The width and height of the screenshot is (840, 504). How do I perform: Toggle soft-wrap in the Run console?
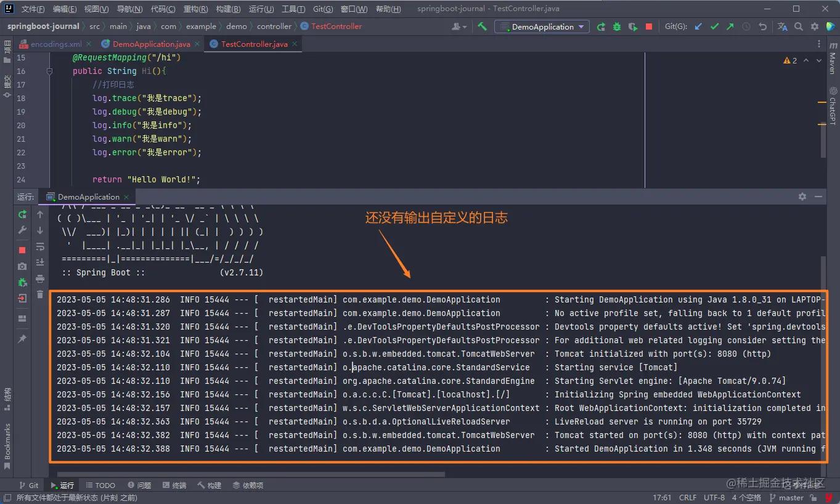40,246
